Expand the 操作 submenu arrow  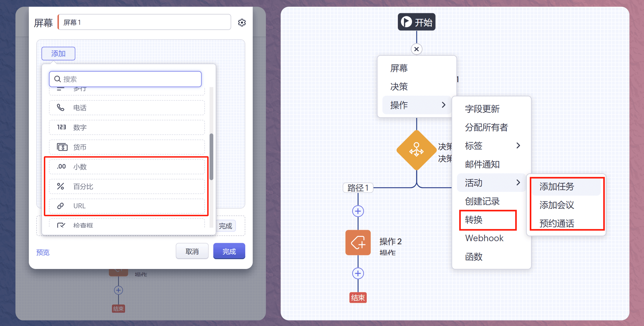tap(444, 105)
